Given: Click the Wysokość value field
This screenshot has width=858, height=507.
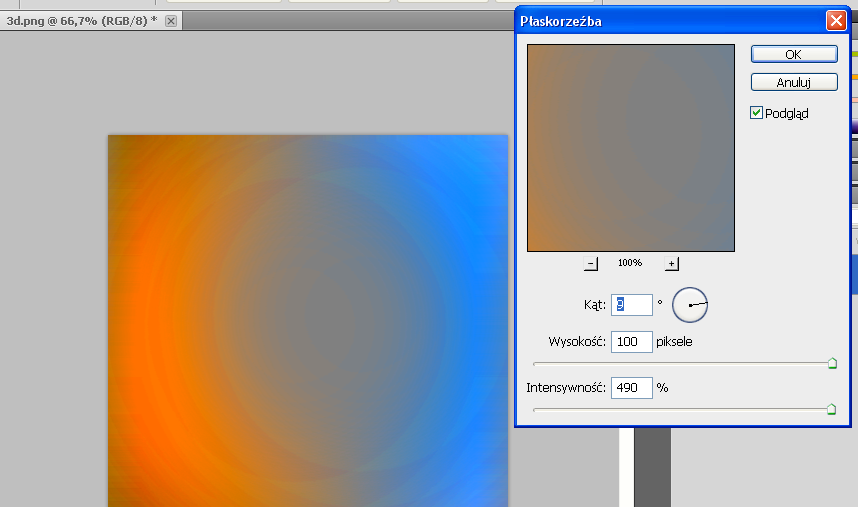Looking at the screenshot, I should pos(631,342).
